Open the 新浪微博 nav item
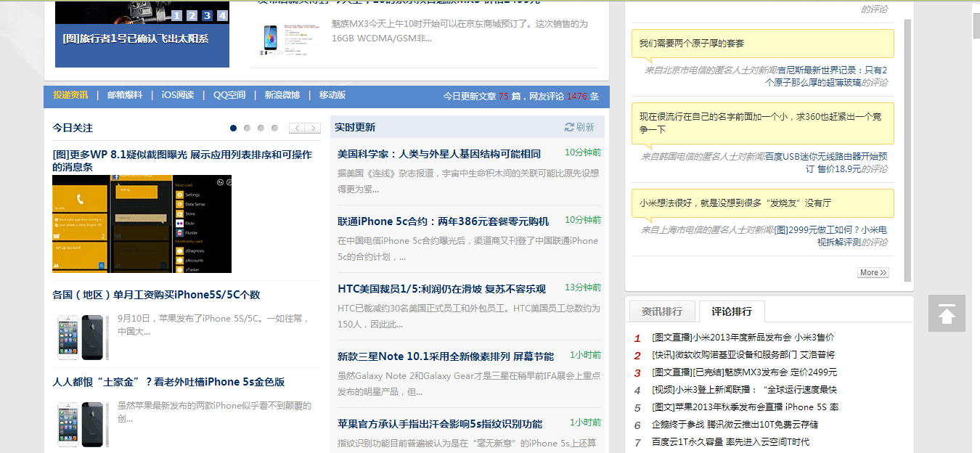Image resolution: width=980 pixels, height=453 pixels. 282,95
